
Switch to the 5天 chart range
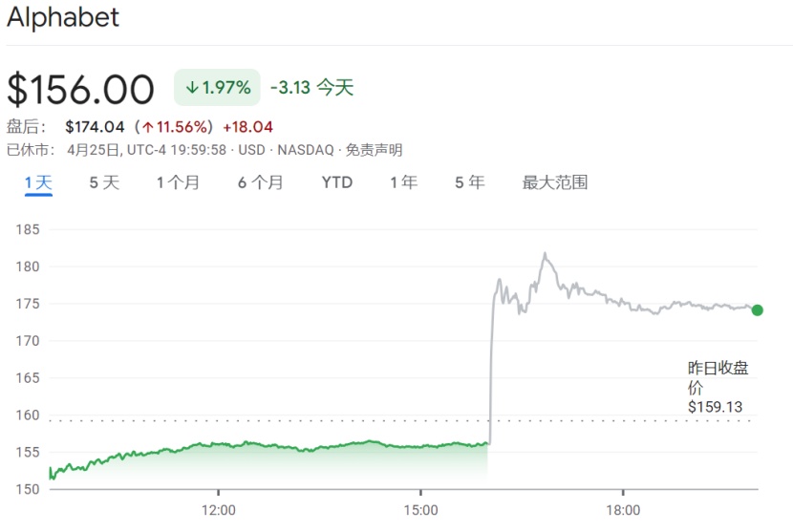pos(104,182)
